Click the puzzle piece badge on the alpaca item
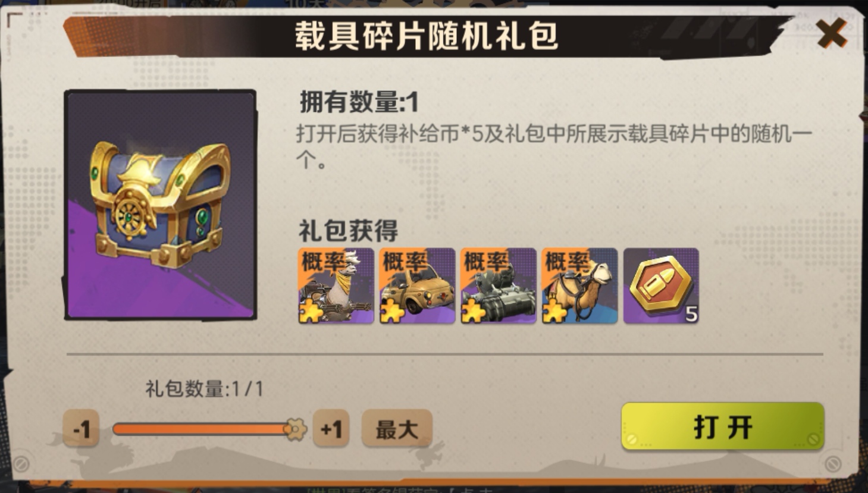This screenshot has height=493, width=868. click(311, 312)
